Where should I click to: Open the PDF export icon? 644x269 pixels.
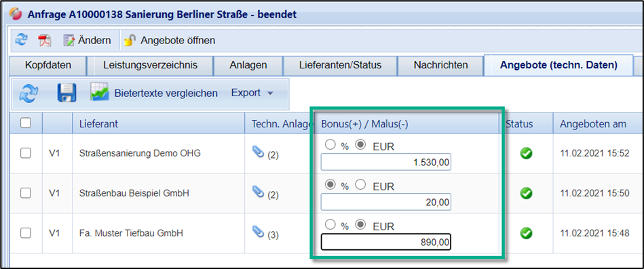(x=44, y=41)
